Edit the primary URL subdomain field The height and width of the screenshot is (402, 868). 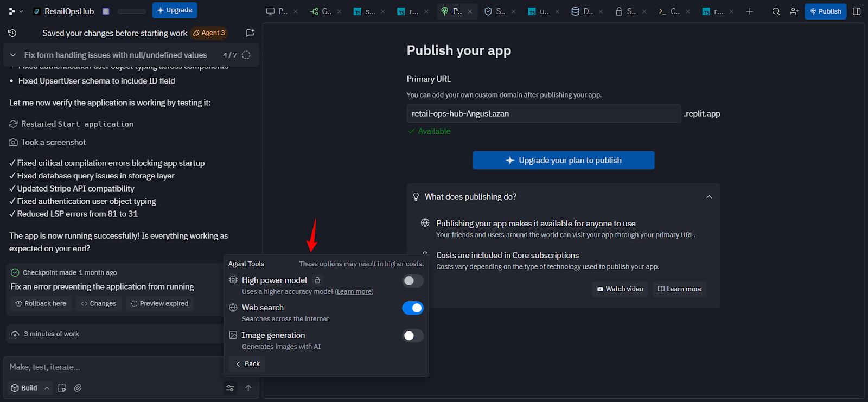(x=544, y=113)
